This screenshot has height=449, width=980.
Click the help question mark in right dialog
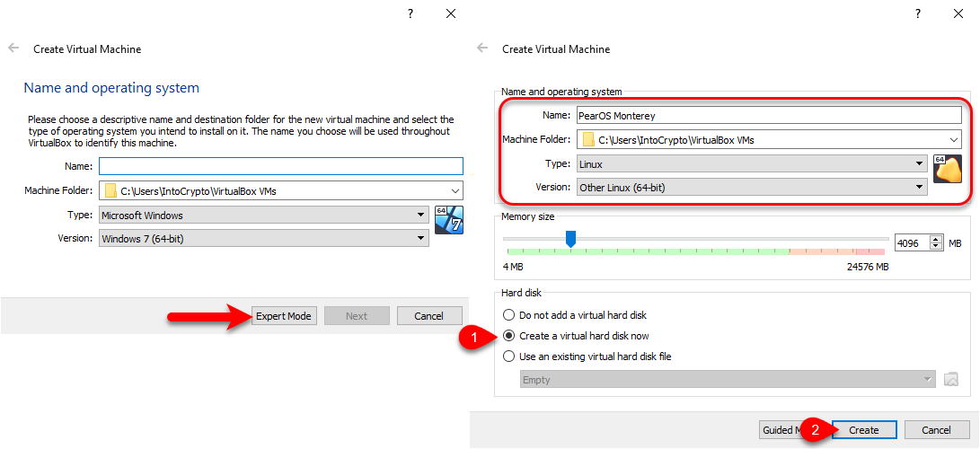[917, 13]
